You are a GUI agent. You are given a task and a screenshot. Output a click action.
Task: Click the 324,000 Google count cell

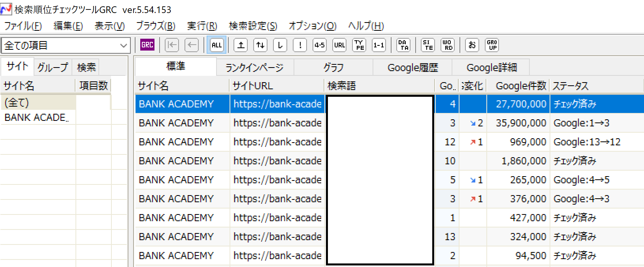pos(518,237)
